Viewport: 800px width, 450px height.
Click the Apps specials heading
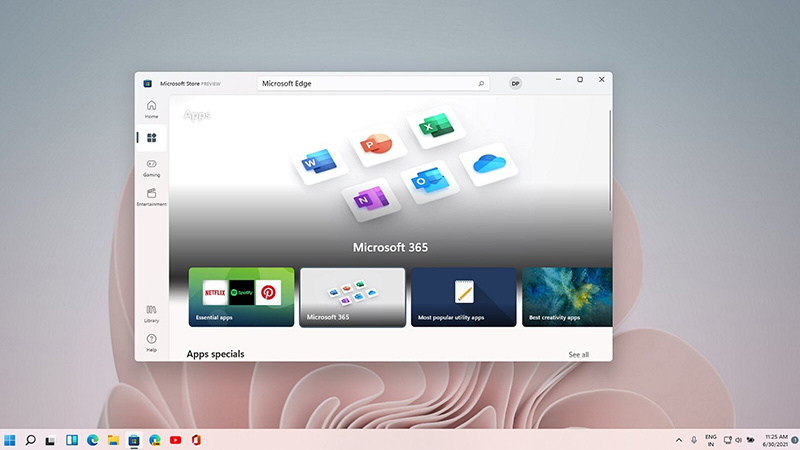pyautogui.click(x=215, y=354)
